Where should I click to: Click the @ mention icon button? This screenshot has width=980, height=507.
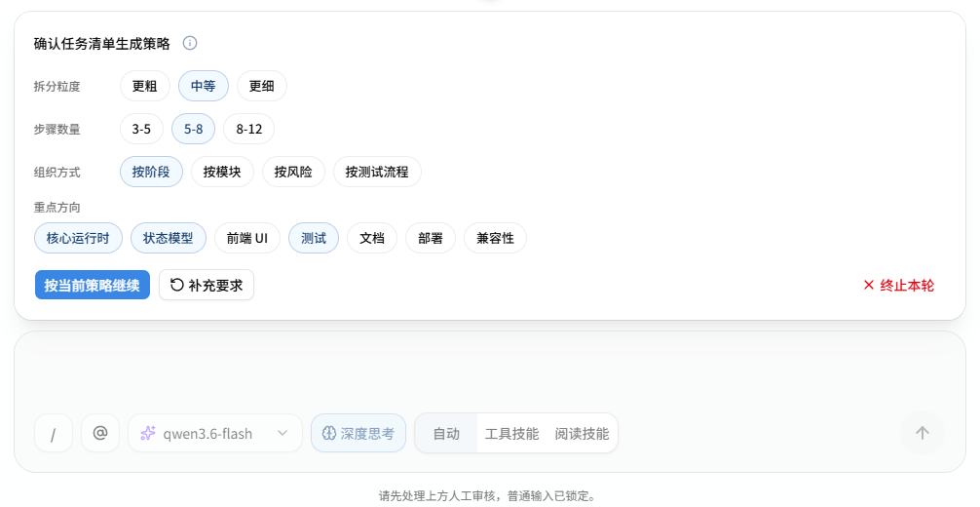click(100, 433)
